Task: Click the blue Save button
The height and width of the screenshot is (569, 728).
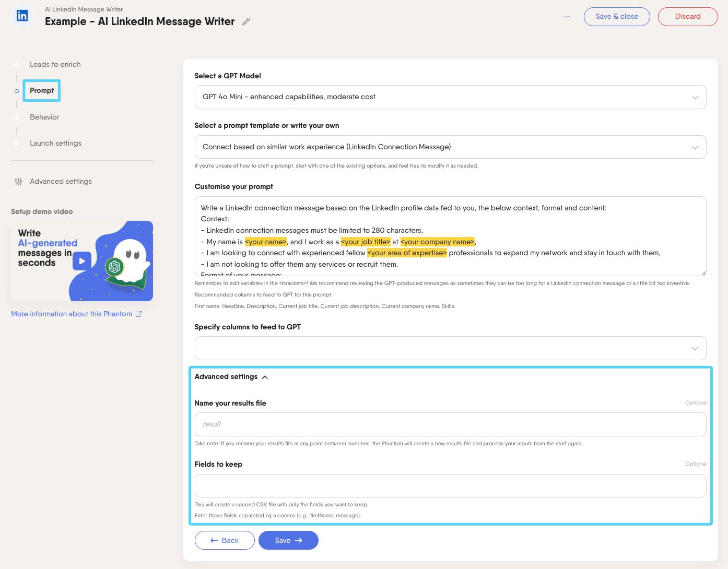Action: [288, 540]
